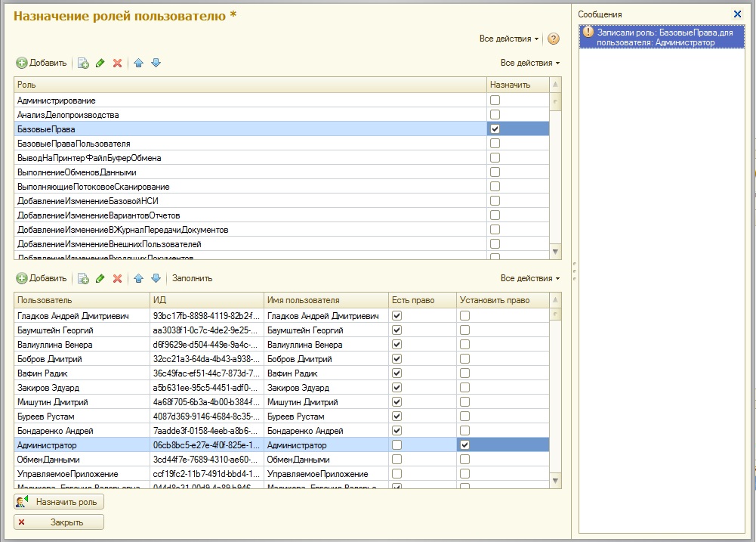This screenshot has height=542, width=756.
Task: Toggle Назначить checkbox for БазовыеПраваПользователя
Action: click(495, 144)
